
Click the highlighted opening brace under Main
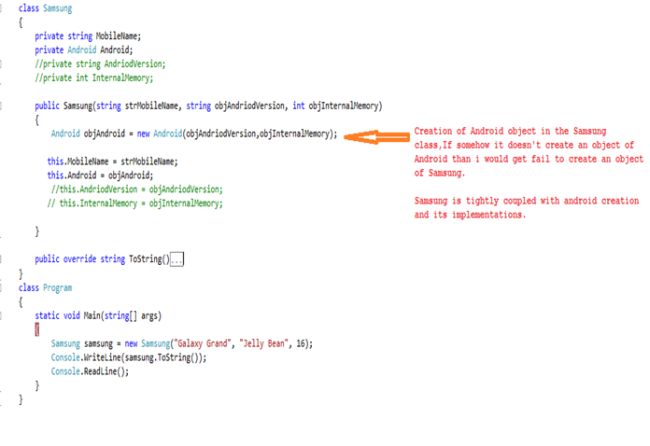click(x=37, y=330)
